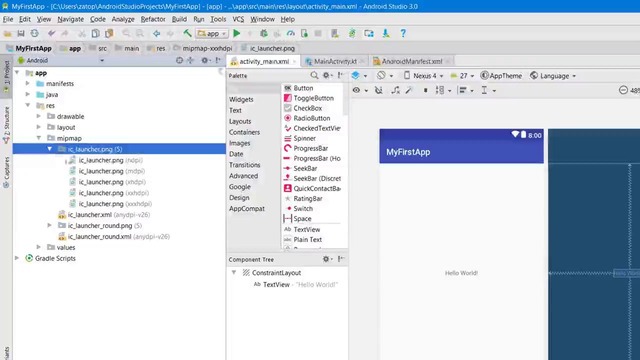The image size is (640, 360).
Task: Expand Gradle Scripts node
Action: pyautogui.click(x=17, y=258)
